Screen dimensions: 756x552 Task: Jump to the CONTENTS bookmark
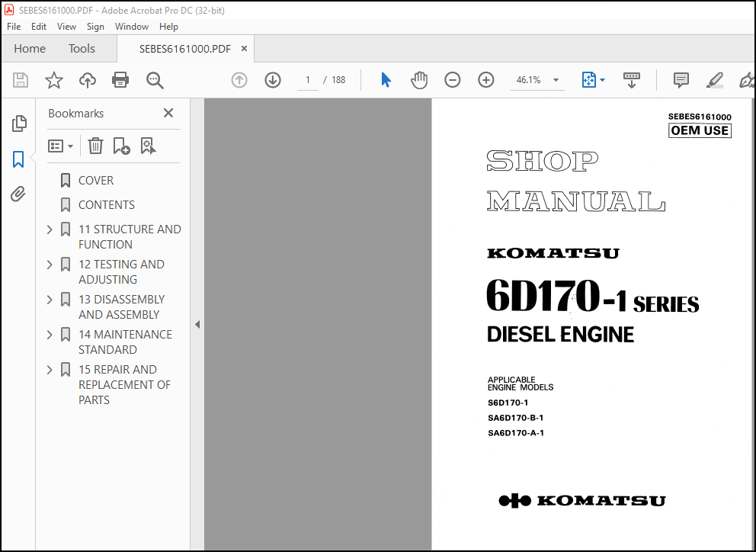pos(107,205)
